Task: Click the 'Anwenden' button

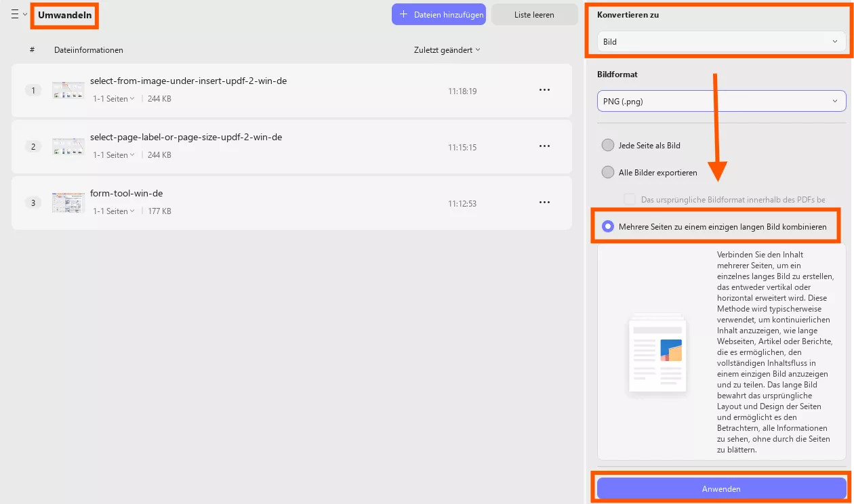Action: 721,488
